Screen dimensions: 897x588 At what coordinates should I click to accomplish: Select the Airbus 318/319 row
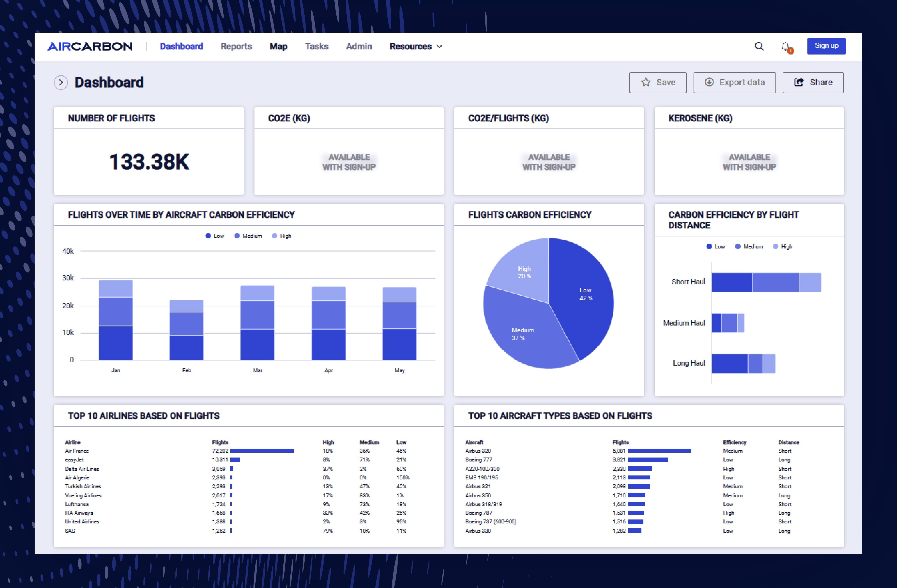[x=632, y=504]
